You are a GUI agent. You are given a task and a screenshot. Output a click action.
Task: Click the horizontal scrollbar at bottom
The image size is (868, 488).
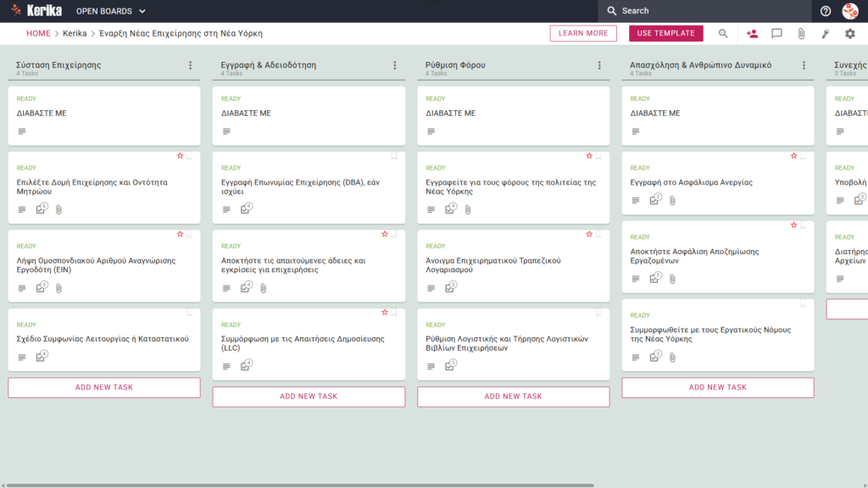pos(299,485)
